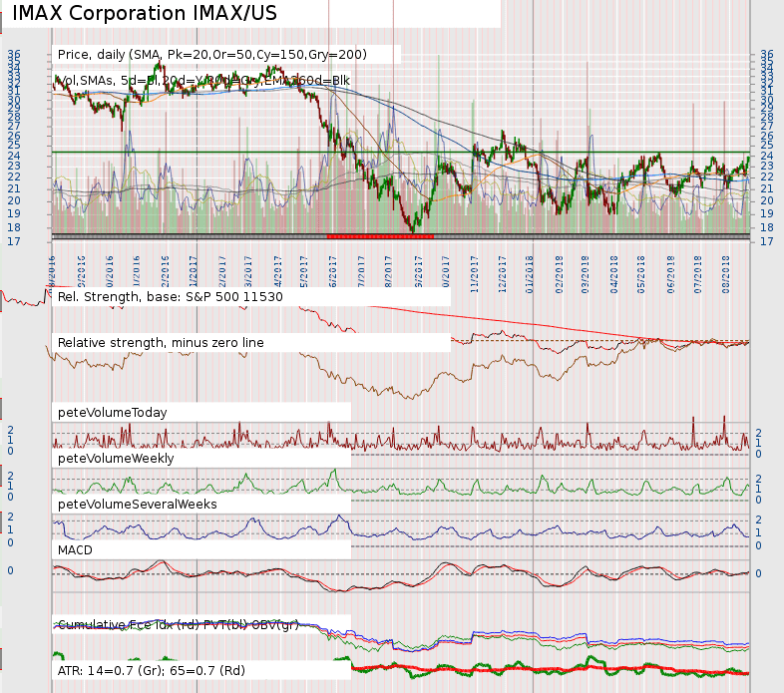Screen dimensions: 784x693
Task: Click the Vol,SMAs volume legend label
Action: tap(203, 81)
